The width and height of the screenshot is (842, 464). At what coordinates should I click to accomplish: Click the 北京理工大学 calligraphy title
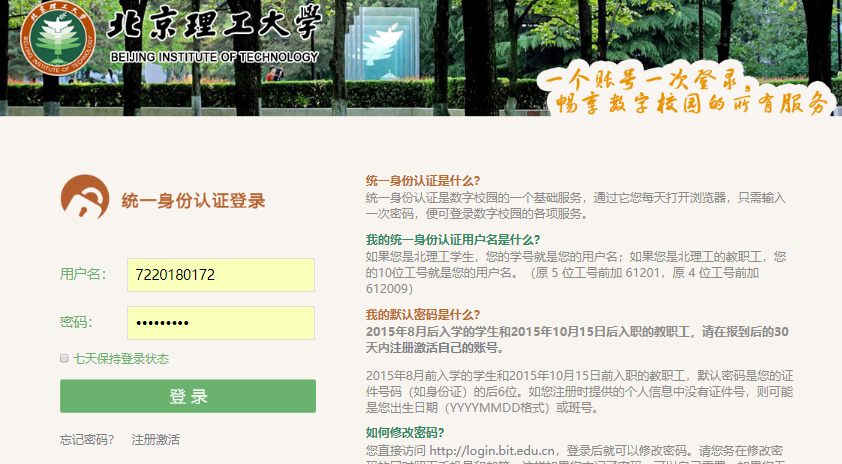tap(214, 24)
